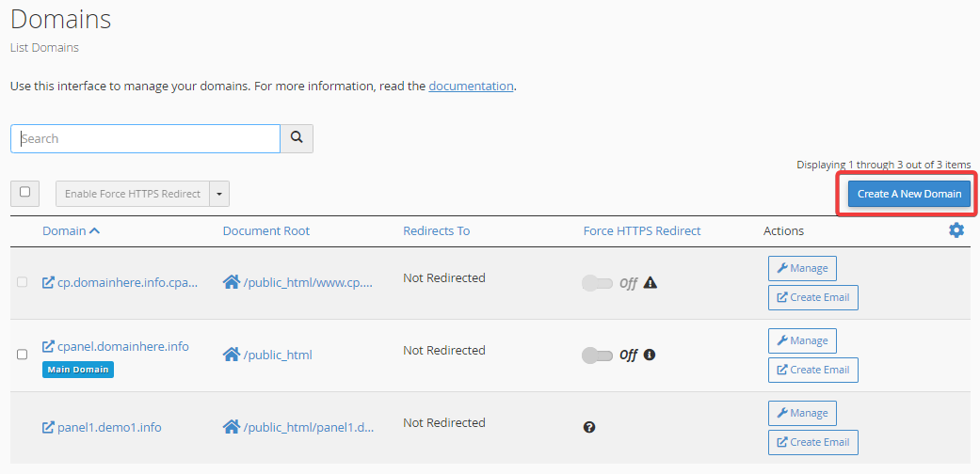Viewport: 980px width, 474px height.
Task: Click info icon beside cpanel.domainhere.info toggle
Action: click(650, 355)
